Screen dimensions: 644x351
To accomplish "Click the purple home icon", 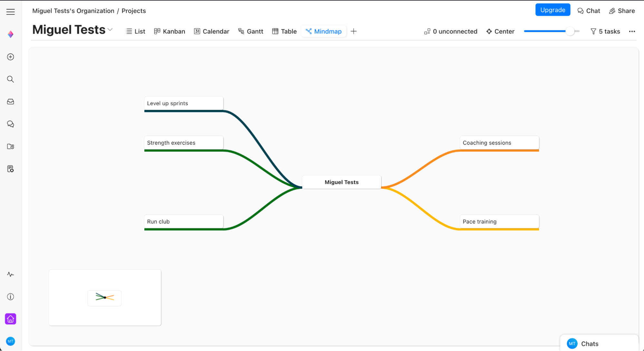I will [11, 319].
